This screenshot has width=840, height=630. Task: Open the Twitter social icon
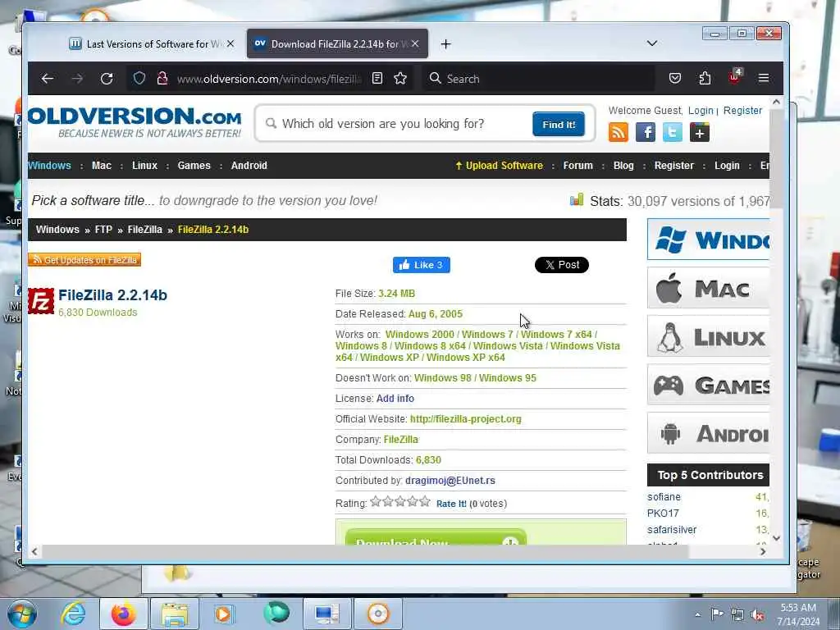click(673, 132)
